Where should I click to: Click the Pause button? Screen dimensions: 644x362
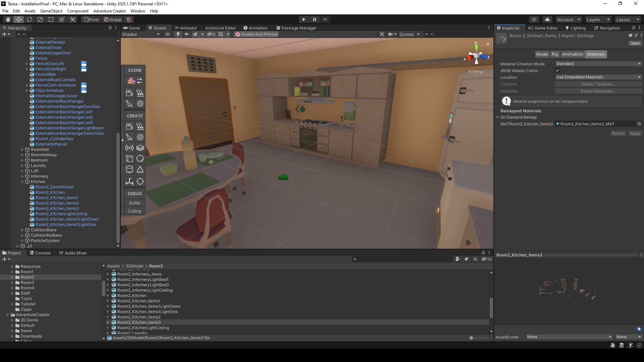pyautogui.click(x=314, y=19)
